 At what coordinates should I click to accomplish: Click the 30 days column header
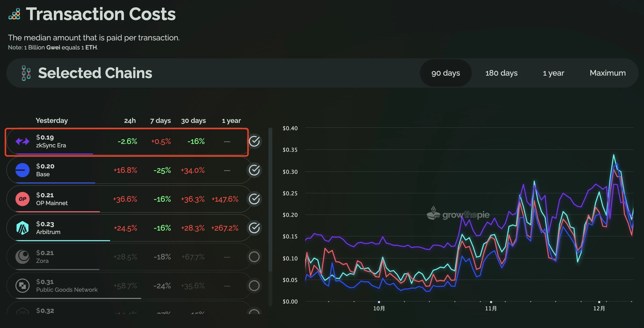point(194,121)
